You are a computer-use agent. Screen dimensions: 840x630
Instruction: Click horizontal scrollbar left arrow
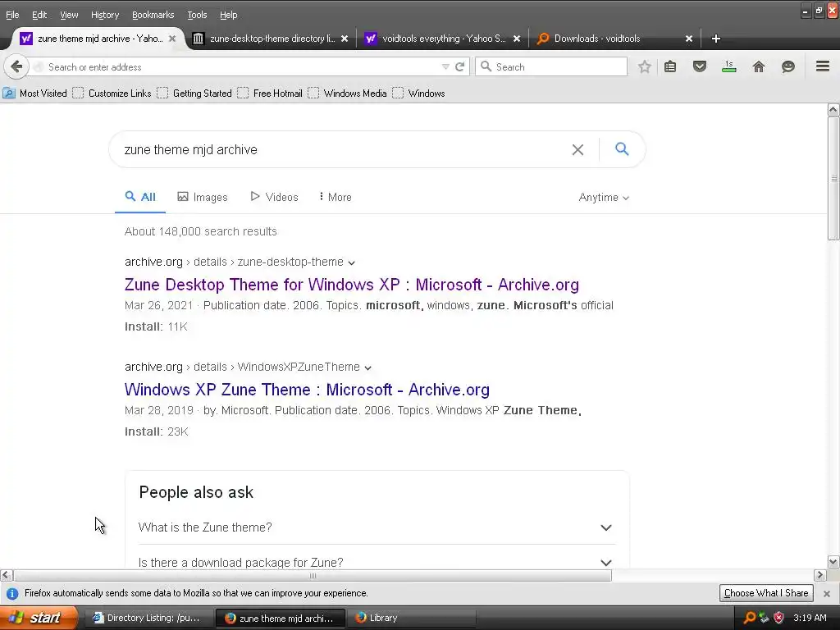pyautogui.click(x=6, y=575)
